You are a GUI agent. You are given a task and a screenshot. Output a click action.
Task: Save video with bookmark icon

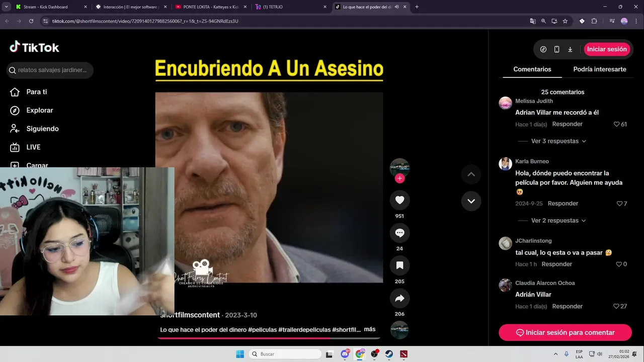click(x=399, y=265)
